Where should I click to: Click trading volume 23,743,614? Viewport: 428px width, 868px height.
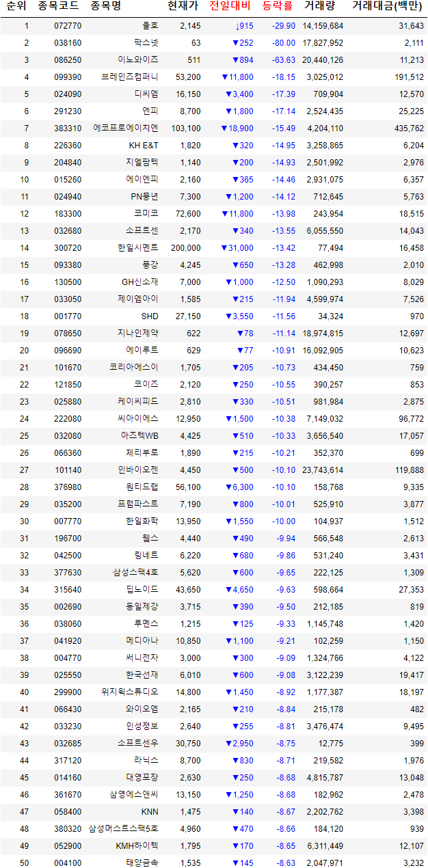click(x=321, y=470)
